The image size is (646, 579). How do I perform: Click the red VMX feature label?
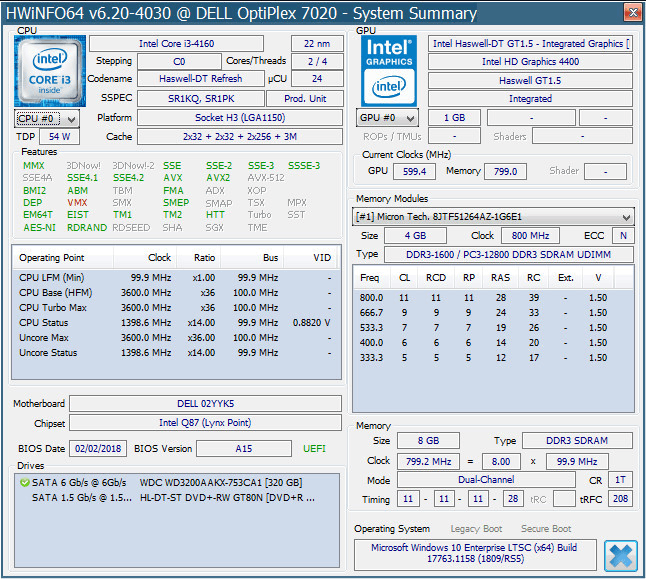click(x=77, y=203)
